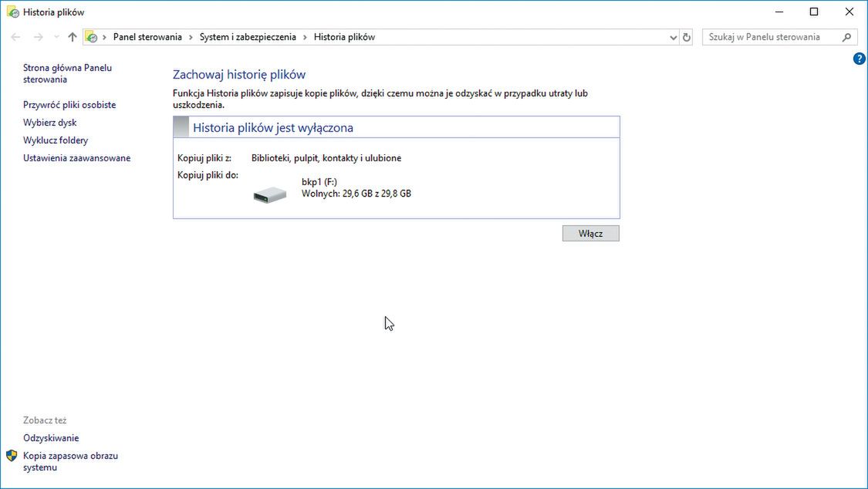Screen dimensions: 868x489
Task: Open Wybierz dysk link
Action: tap(50, 122)
